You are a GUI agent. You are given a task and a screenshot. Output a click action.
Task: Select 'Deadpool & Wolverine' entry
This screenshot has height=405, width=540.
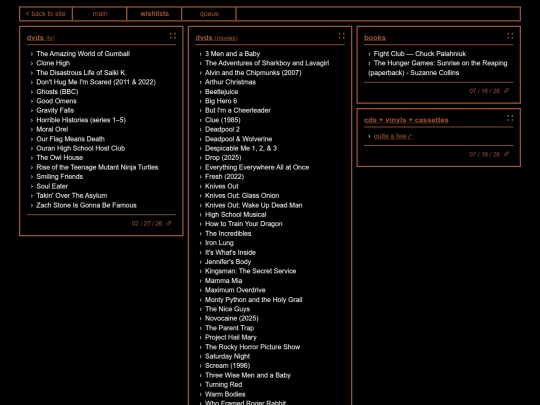[238, 139]
